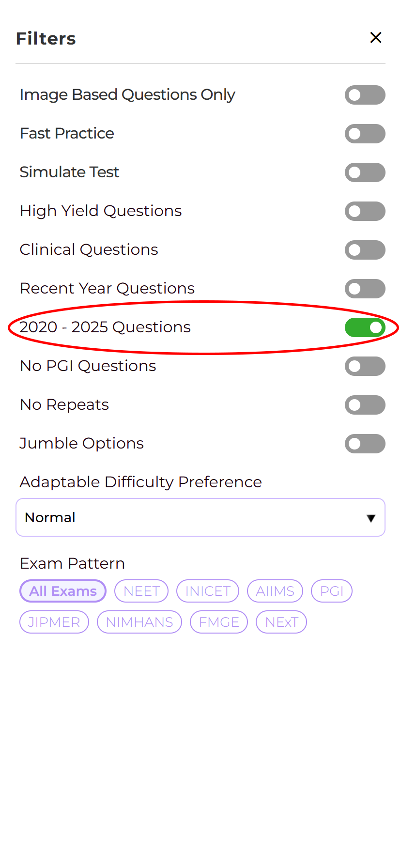The image size is (401, 868).
Task: Close the Filters panel
Action: tap(375, 37)
